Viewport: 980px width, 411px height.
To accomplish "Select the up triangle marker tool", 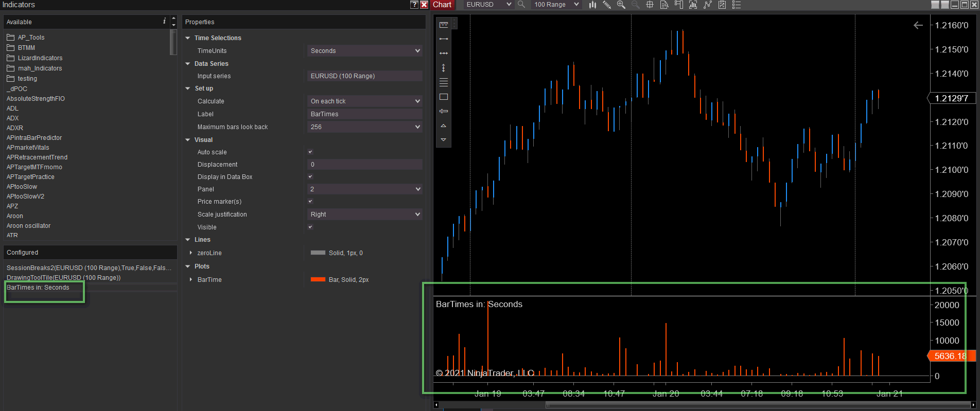I will [x=444, y=126].
